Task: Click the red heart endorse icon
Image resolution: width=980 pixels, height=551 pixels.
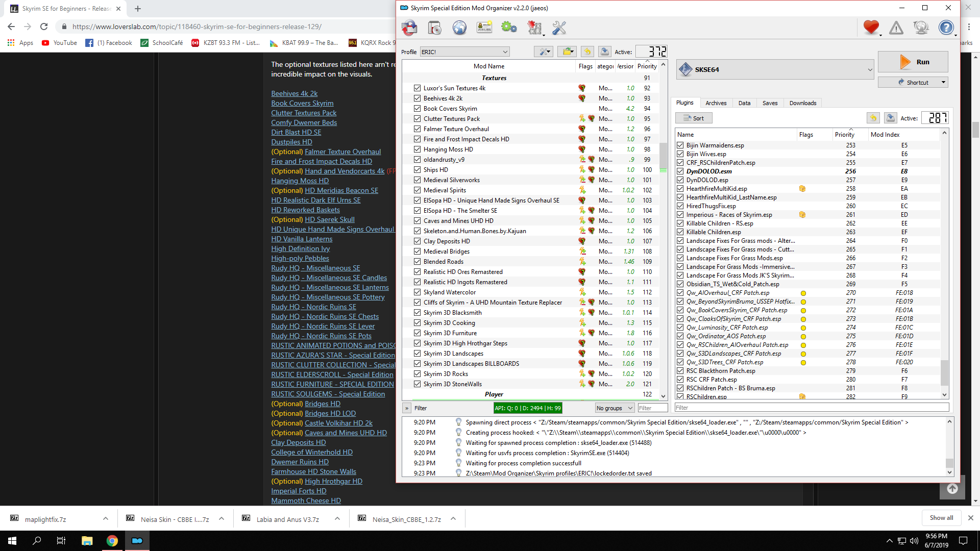Action: (871, 28)
